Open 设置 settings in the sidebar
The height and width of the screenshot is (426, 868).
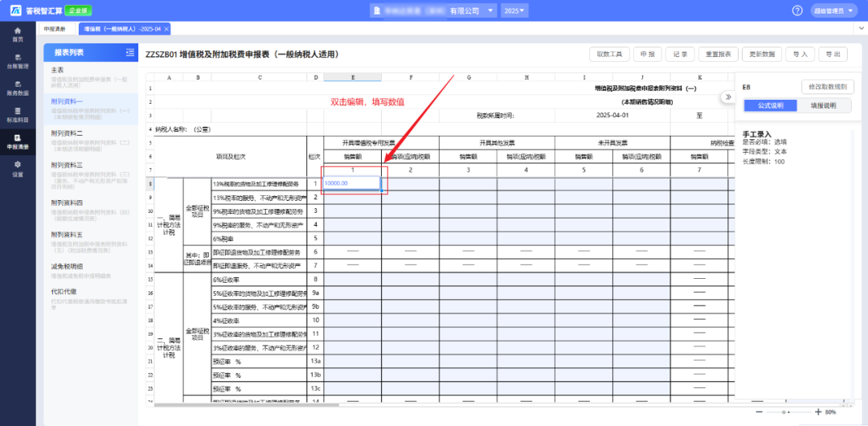point(17,169)
